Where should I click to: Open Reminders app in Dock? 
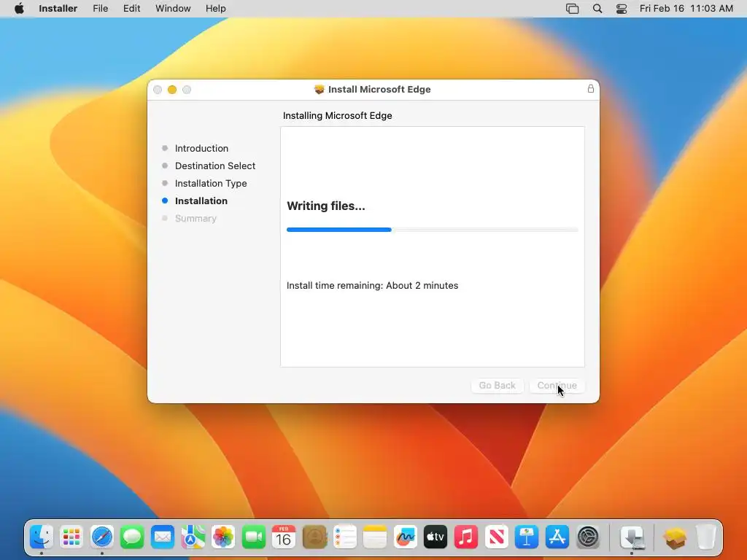pos(344,537)
